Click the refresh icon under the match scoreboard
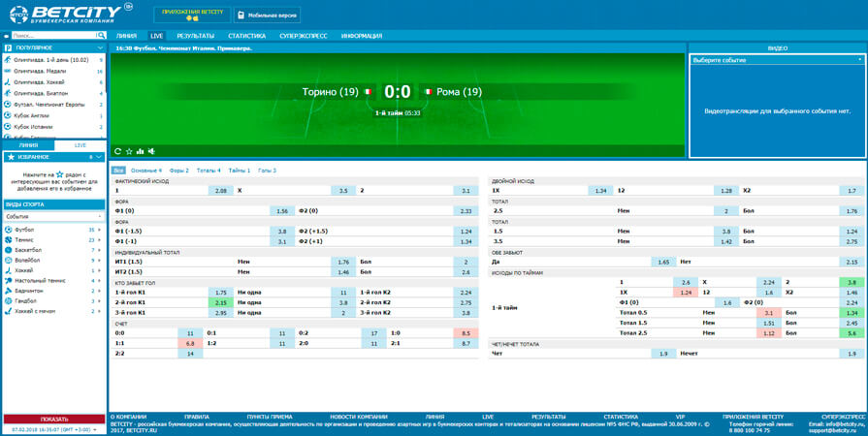The width and height of the screenshot is (868, 436). pos(117,151)
